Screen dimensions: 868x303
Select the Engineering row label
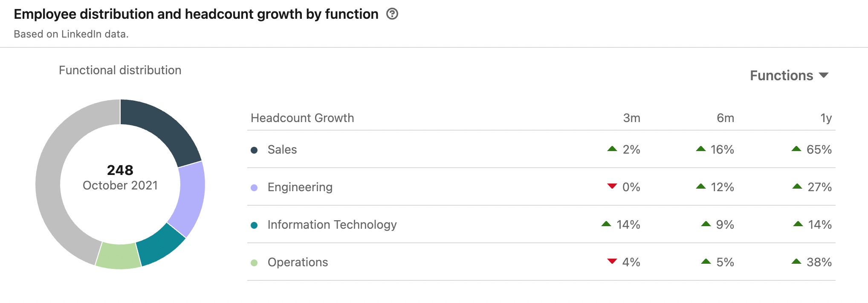point(300,187)
